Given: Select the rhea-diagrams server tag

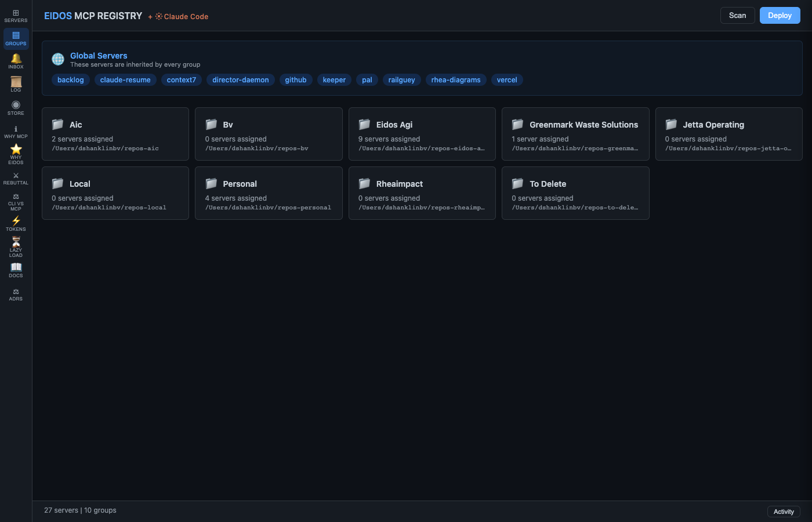Looking at the screenshot, I should tap(456, 80).
